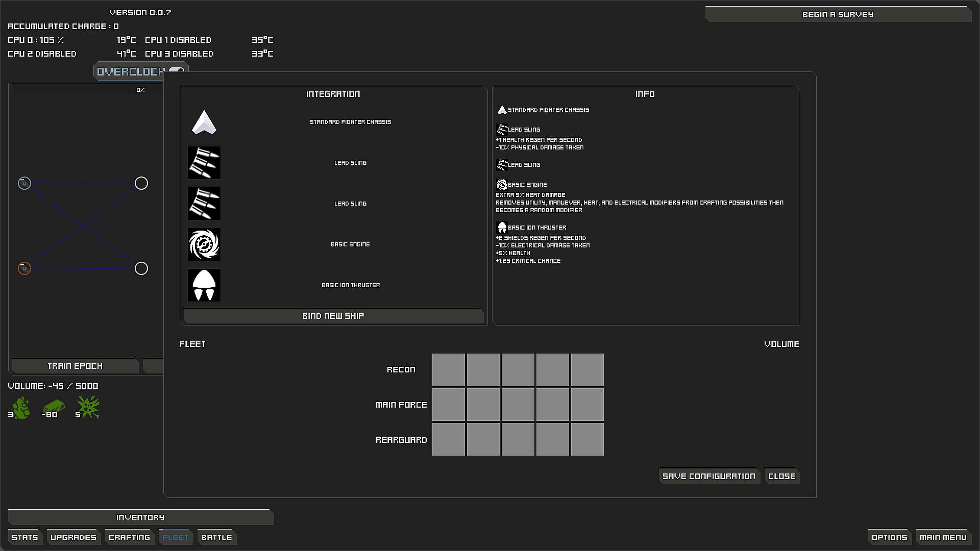Click Save Configuration button
980x551 pixels.
click(708, 476)
